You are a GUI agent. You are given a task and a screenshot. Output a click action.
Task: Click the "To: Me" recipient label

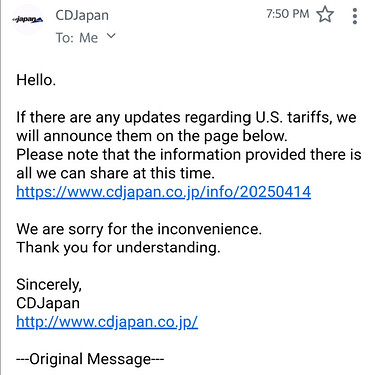coord(77,38)
